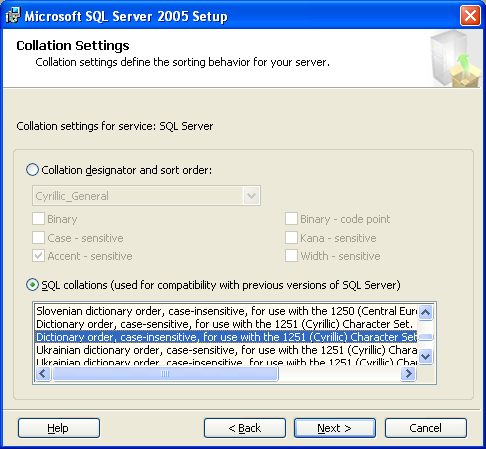The image size is (486, 449).
Task: Tick the Binary checkbox
Action: tap(38, 219)
